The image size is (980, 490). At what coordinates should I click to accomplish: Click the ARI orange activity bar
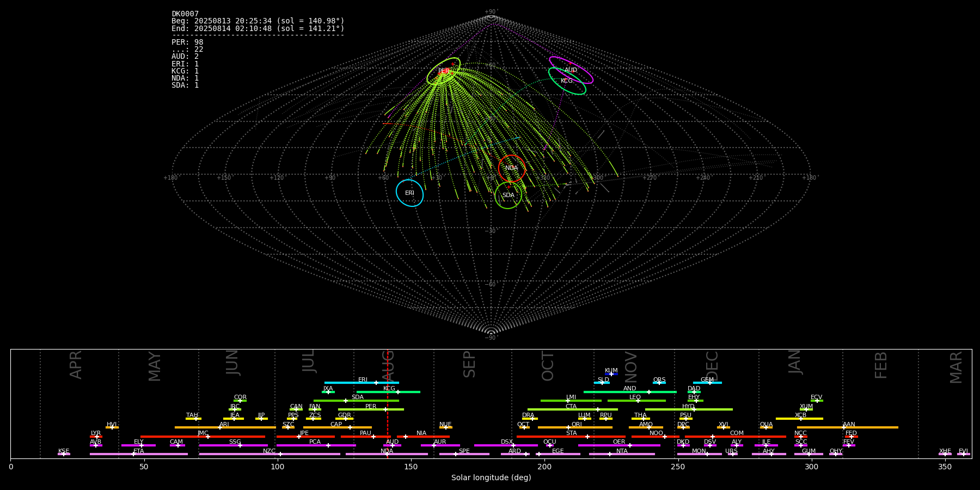coord(225,427)
